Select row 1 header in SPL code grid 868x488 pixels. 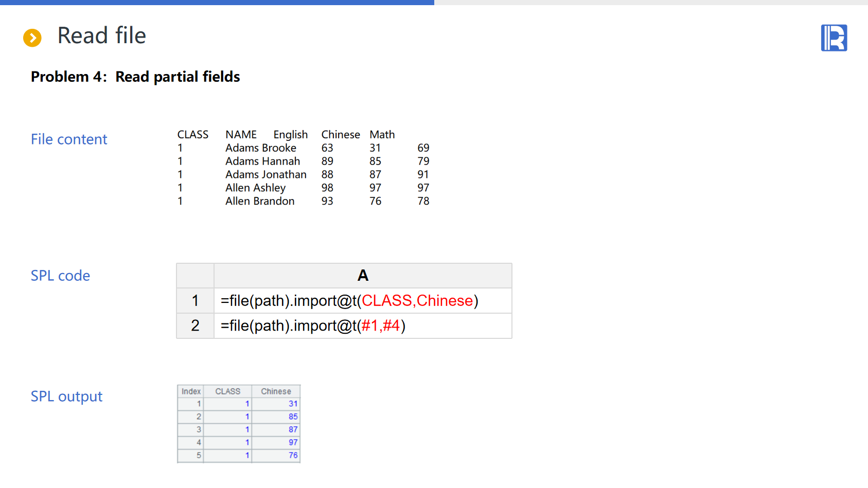click(195, 301)
